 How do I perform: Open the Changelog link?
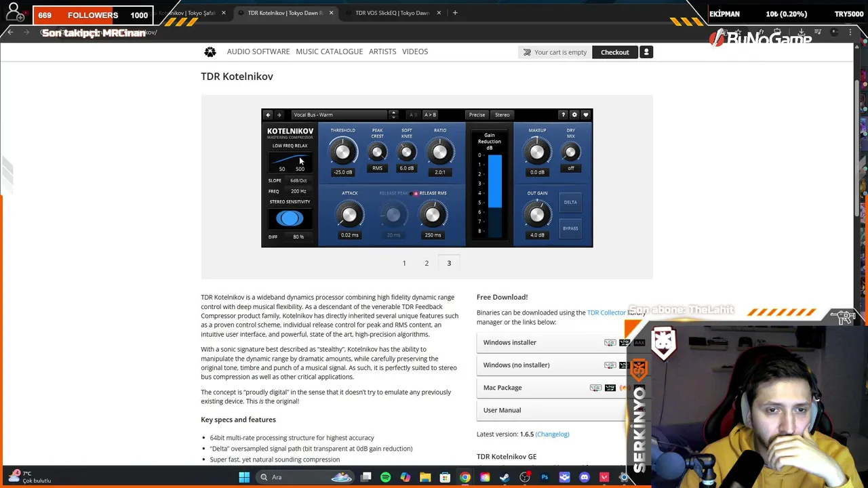pyautogui.click(x=553, y=434)
